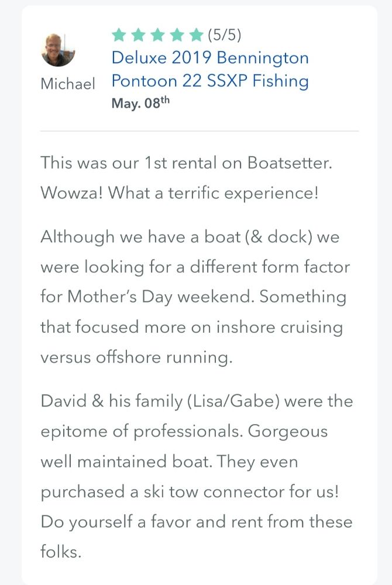392x585 pixels.
Task: Click the 'Wowza! What a terrific experience!' line
Action: coord(180,193)
